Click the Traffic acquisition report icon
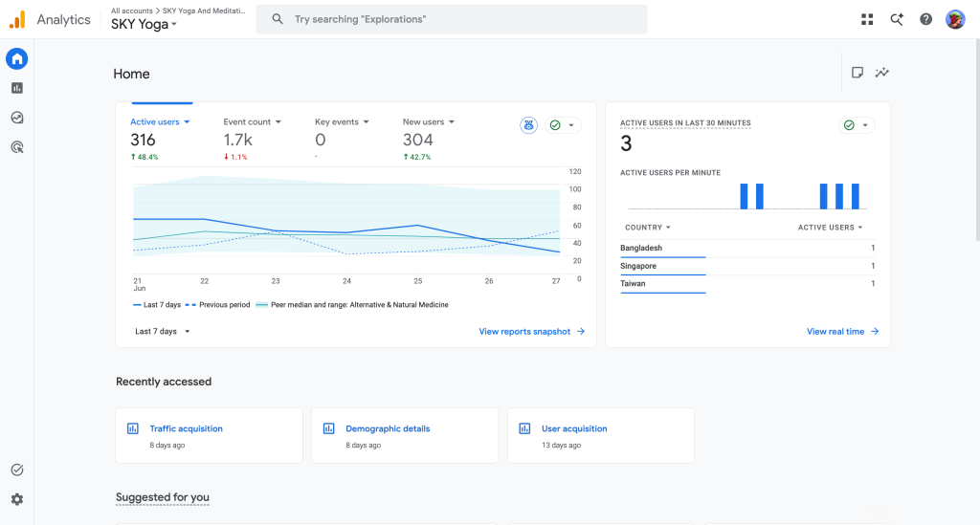The width and height of the screenshot is (980, 525). [x=132, y=428]
